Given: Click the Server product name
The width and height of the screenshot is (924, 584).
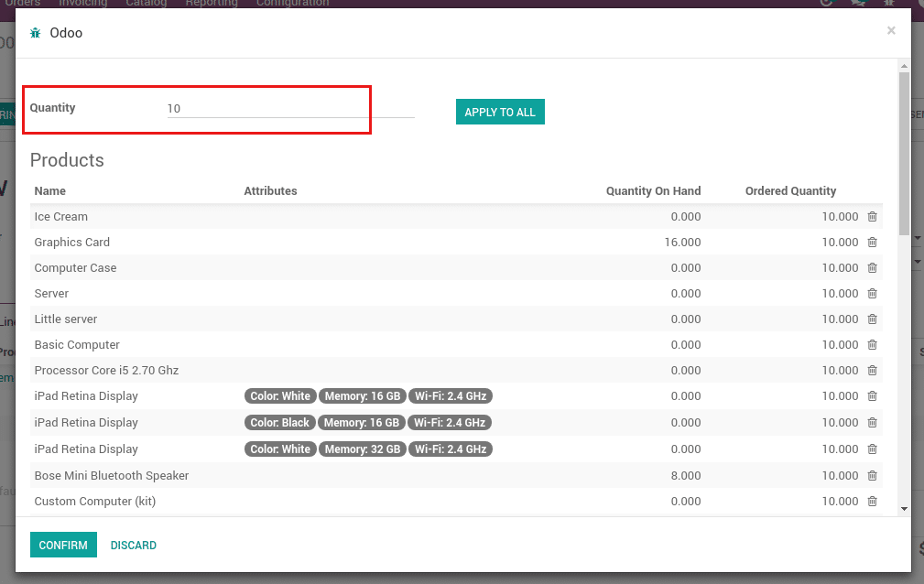Looking at the screenshot, I should click(x=51, y=294).
